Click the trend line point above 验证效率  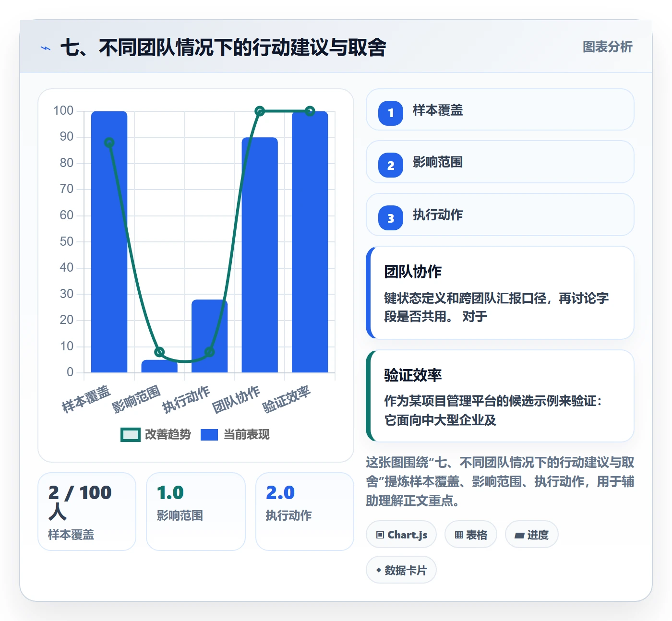[x=310, y=111]
